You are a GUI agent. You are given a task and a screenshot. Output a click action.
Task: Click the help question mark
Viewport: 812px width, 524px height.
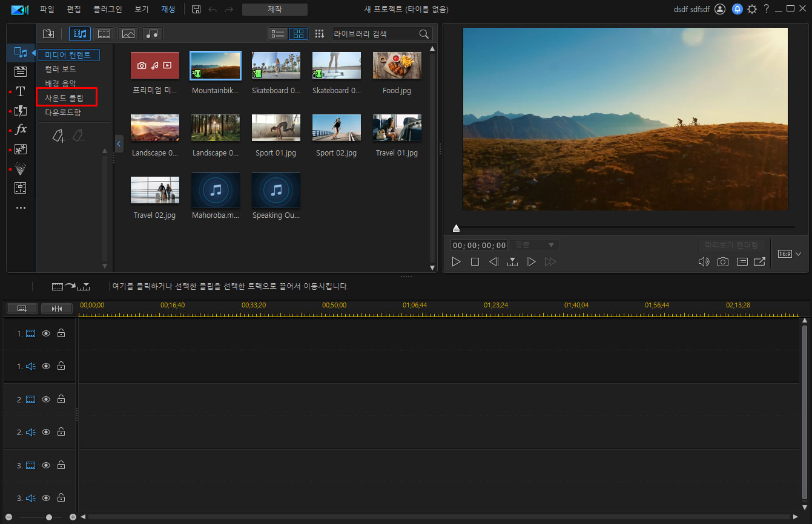coord(767,9)
